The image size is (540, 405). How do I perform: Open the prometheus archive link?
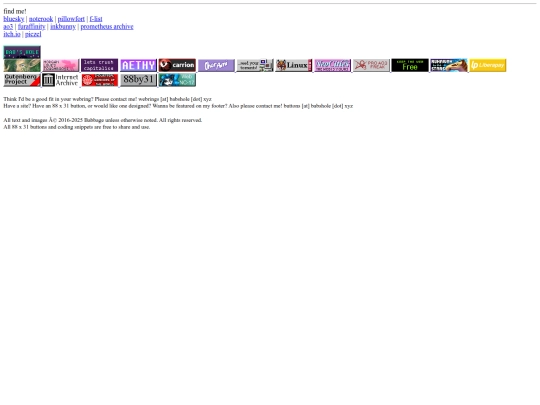[x=107, y=27]
